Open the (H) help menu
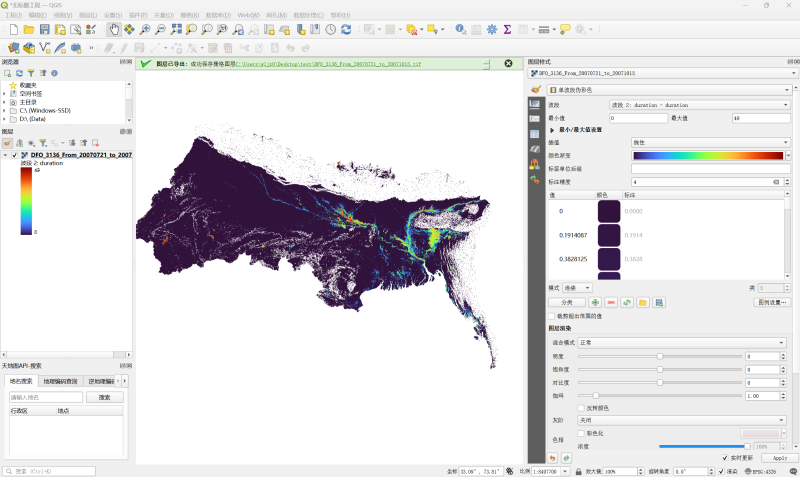 click(340, 15)
